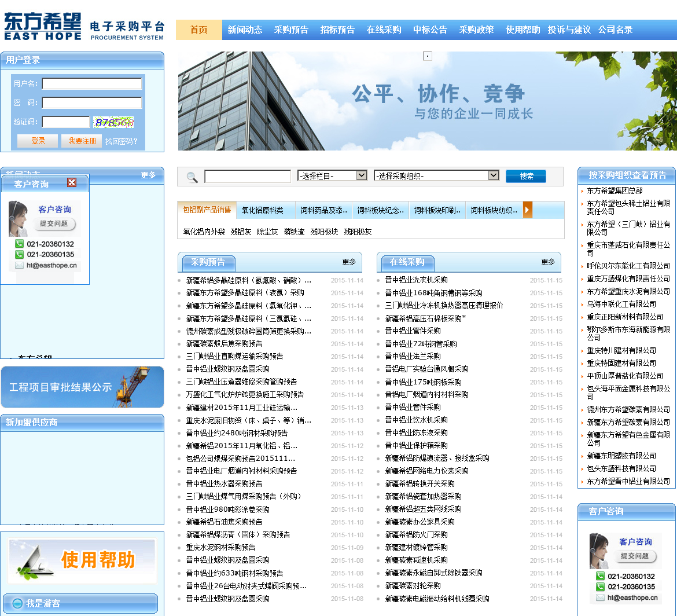Select the 饲料药品及添.. category tab

[324, 210]
